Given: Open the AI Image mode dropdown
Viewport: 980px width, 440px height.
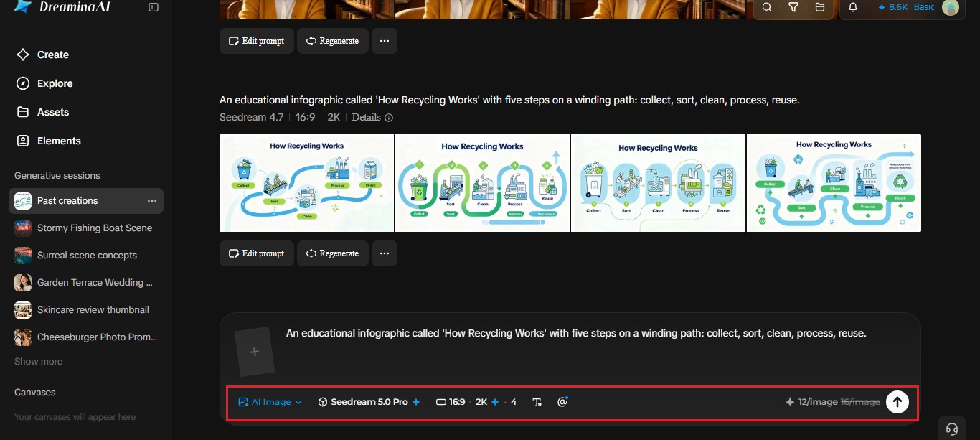Looking at the screenshot, I should point(270,402).
